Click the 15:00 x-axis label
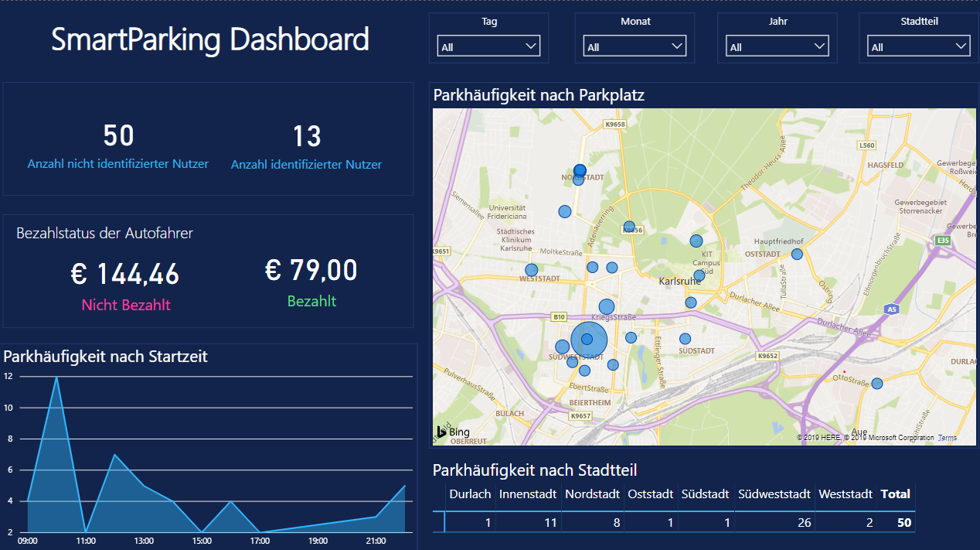This screenshot has width=980, height=550. [202, 541]
